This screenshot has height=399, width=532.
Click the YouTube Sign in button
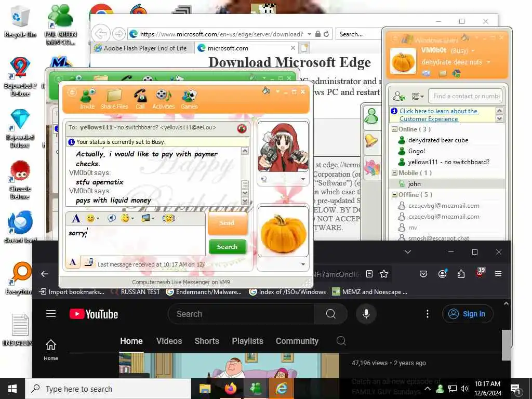click(x=468, y=314)
